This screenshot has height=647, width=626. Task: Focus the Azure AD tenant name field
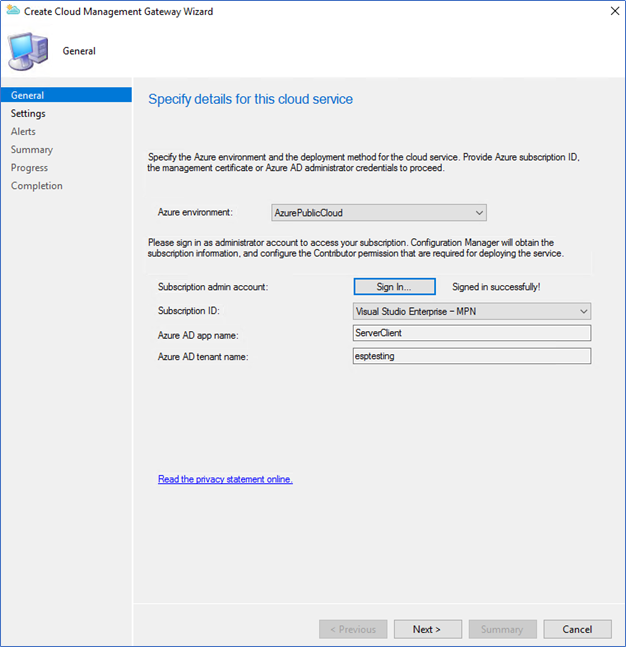click(x=472, y=356)
